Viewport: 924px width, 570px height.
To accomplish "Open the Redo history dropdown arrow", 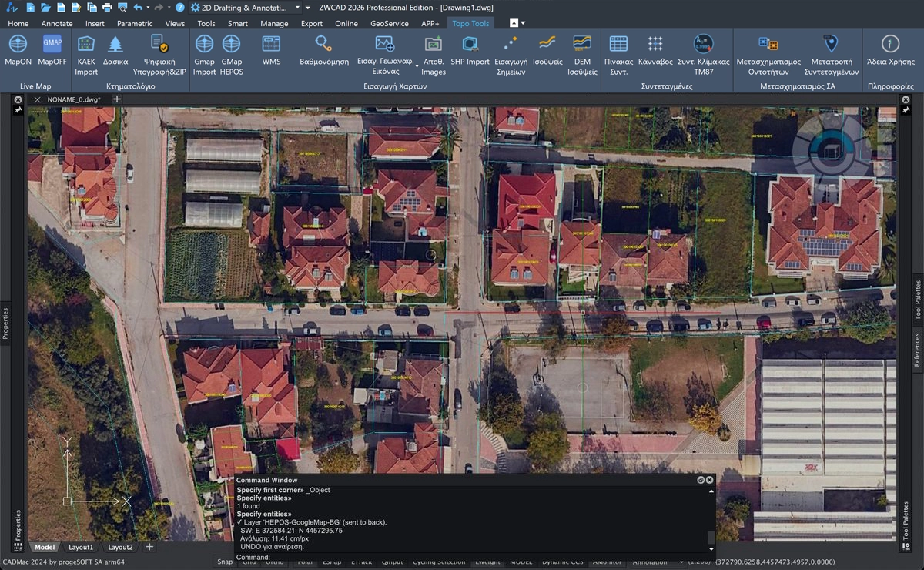I will (169, 7).
